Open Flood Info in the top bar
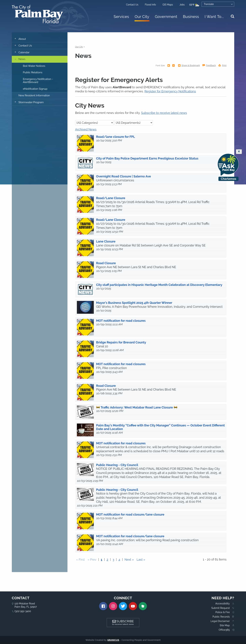This screenshot has height=644, width=246. click(x=150, y=4)
